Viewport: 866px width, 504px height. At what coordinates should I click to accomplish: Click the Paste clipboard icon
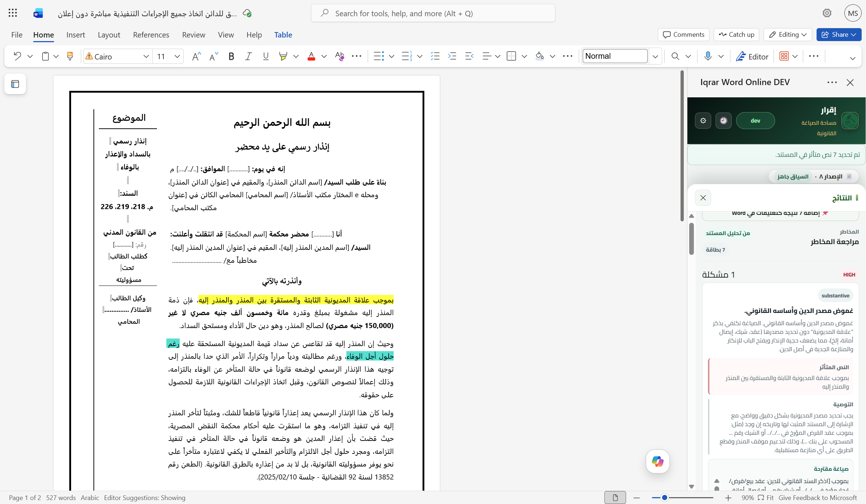coord(45,56)
